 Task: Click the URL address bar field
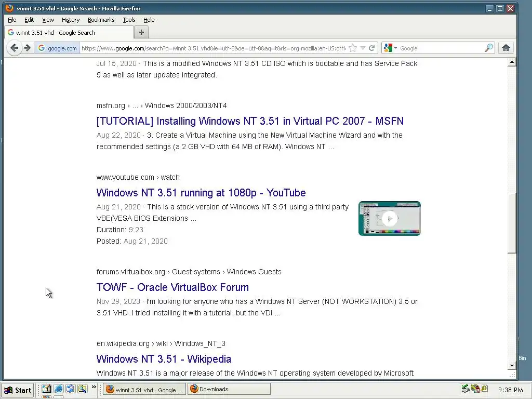coord(214,48)
